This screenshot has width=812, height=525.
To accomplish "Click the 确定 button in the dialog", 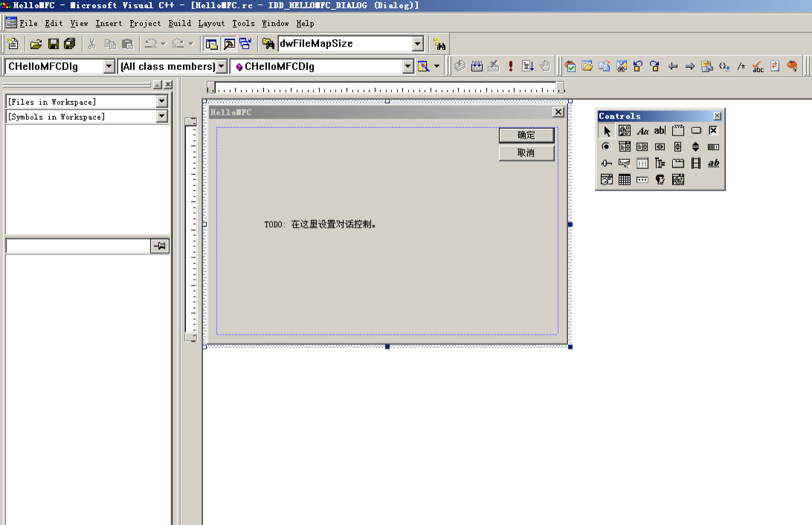I will click(526, 135).
